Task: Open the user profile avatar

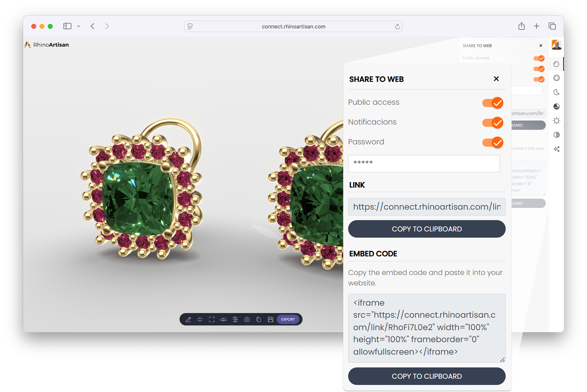Action: tap(556, 45)
